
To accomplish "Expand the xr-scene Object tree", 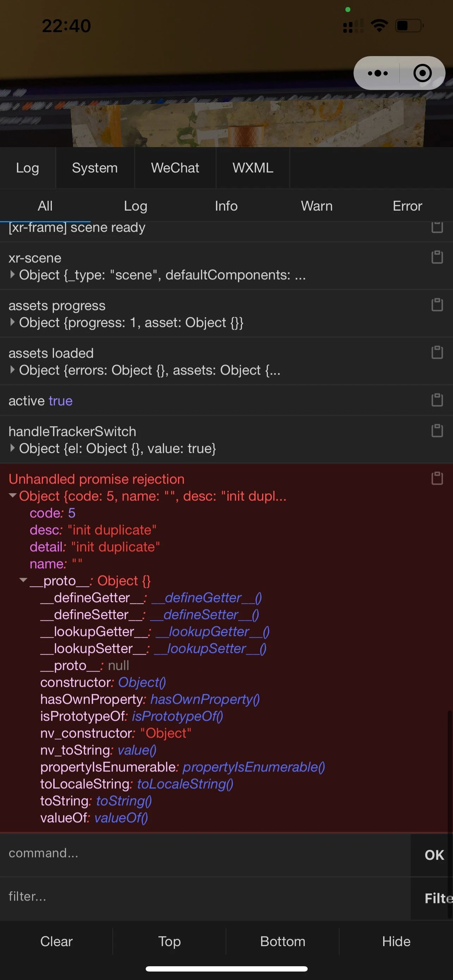I will tap(13, 275).
